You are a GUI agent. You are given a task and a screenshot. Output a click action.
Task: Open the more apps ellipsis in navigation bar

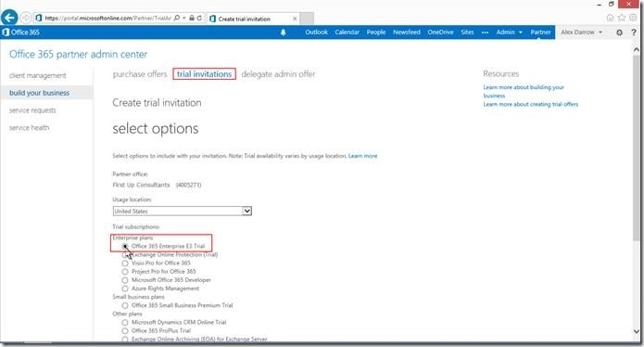(x=485, y=32)
